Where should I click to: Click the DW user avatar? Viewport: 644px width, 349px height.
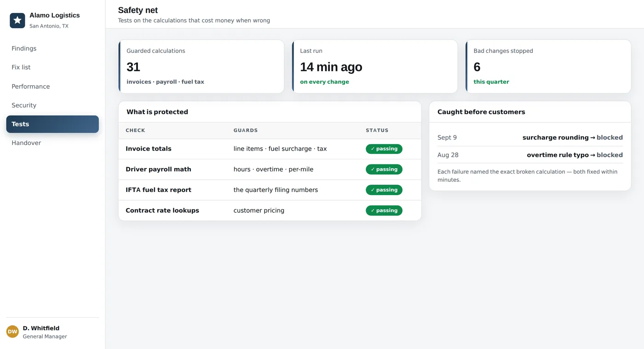(12, 332)
